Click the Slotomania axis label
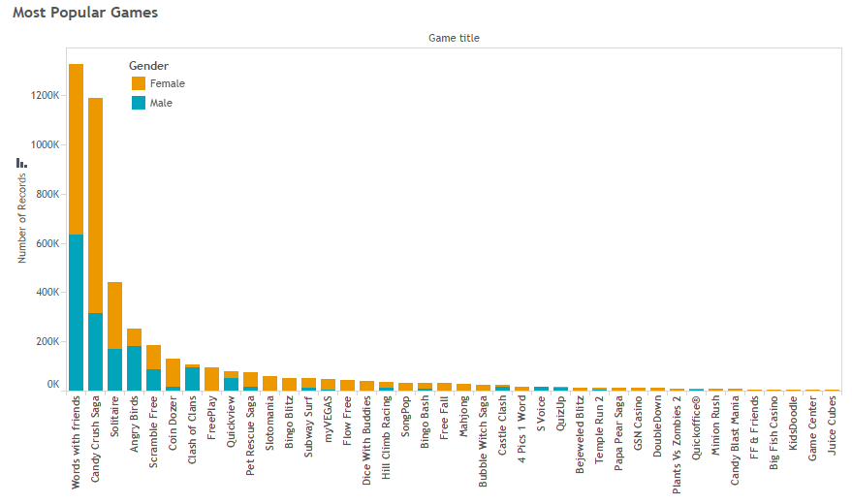 click(269, 424)
